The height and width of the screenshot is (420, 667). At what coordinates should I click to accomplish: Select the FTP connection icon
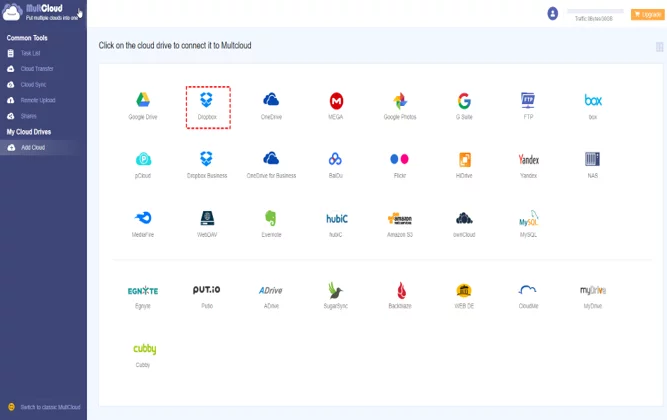tap(528, 100)
